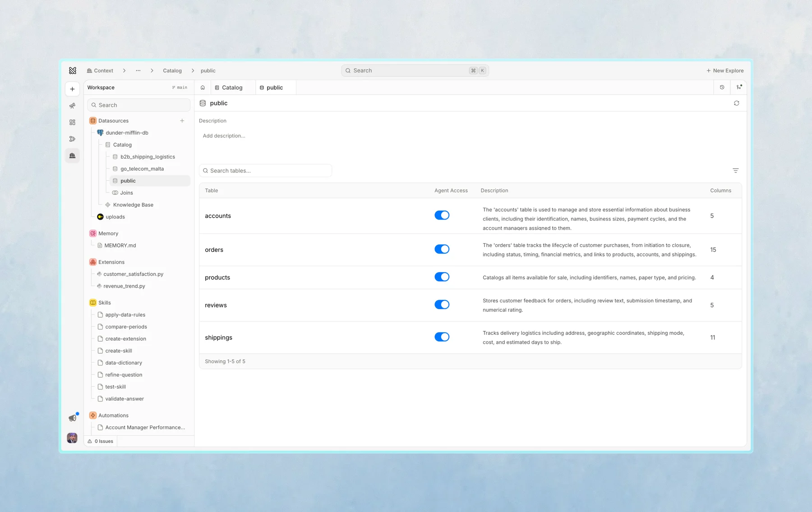Click the Add description field
This screenshot has width=812, height=512.
coord(224,136)
